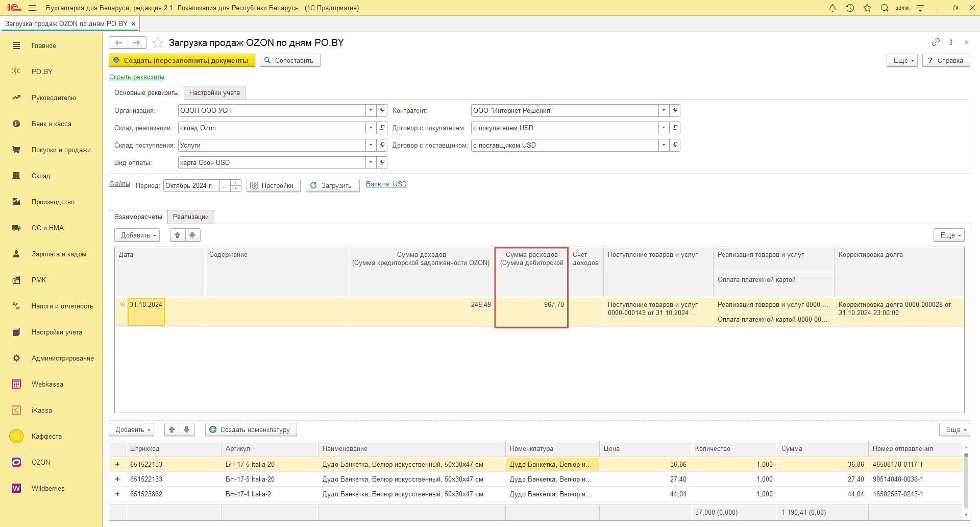Image resolution: width=980 pixels, height=527 pixels.
Task: Open Склад реализации item with open icon
Action: pyautogui.click(x=382, y=128)
